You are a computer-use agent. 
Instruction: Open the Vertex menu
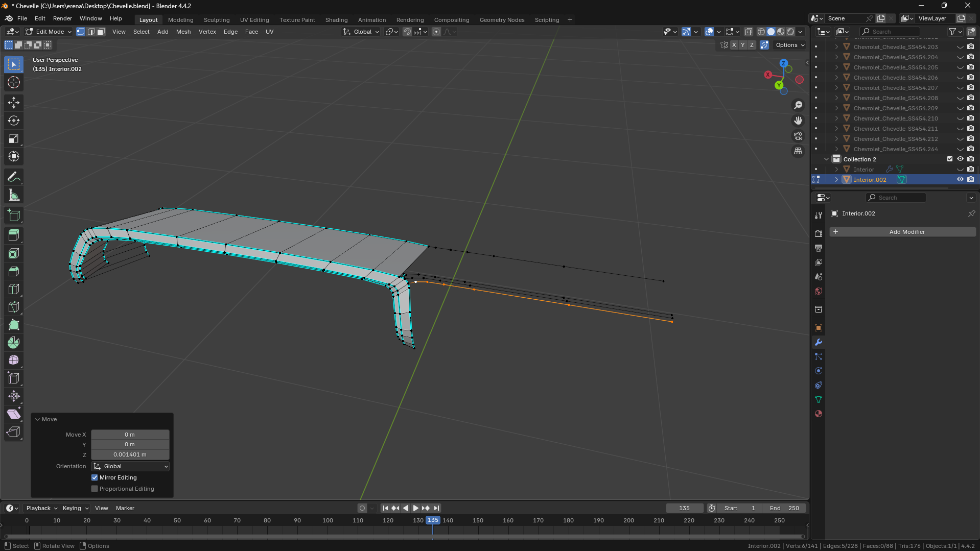(x=207, y=32)
